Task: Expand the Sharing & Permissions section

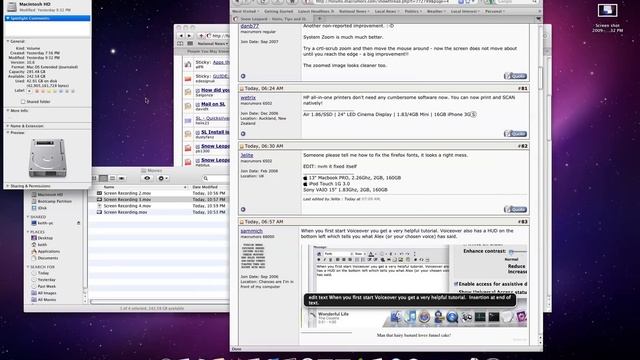Action: tap(8, 186)
